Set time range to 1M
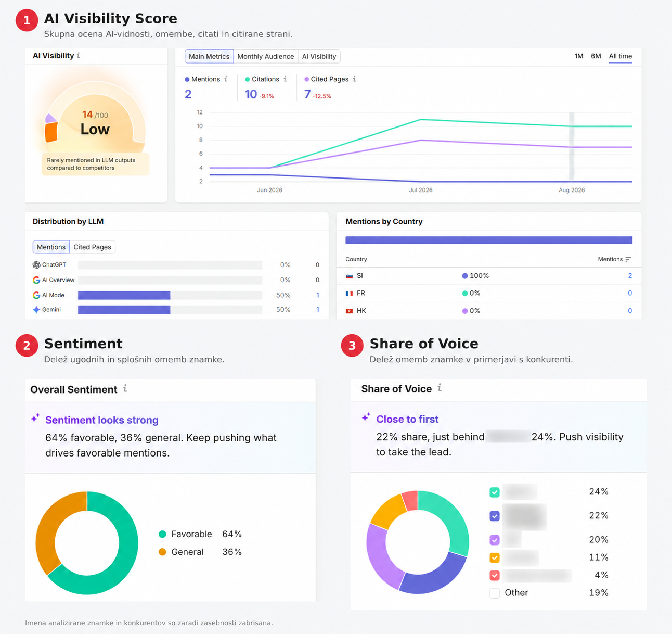The image size is (672, 634). click(579, 56)
